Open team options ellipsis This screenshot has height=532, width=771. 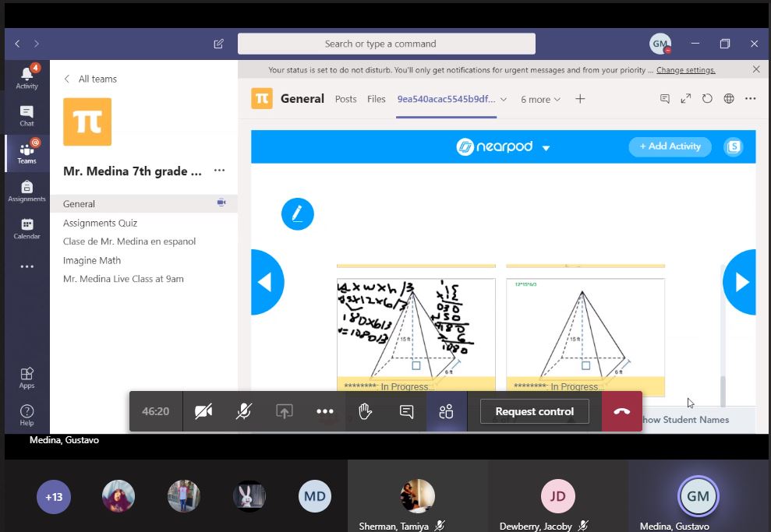[219, 171]
